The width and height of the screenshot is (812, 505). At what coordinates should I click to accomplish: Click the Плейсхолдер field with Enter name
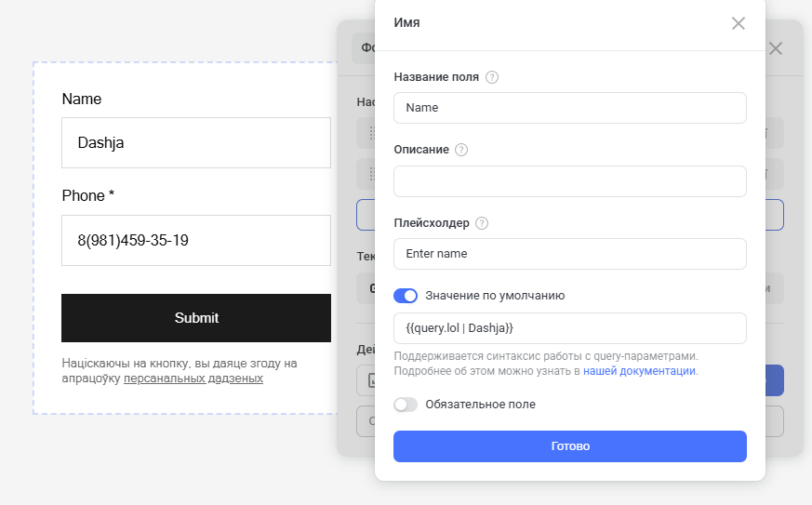[x=569, y=254]
